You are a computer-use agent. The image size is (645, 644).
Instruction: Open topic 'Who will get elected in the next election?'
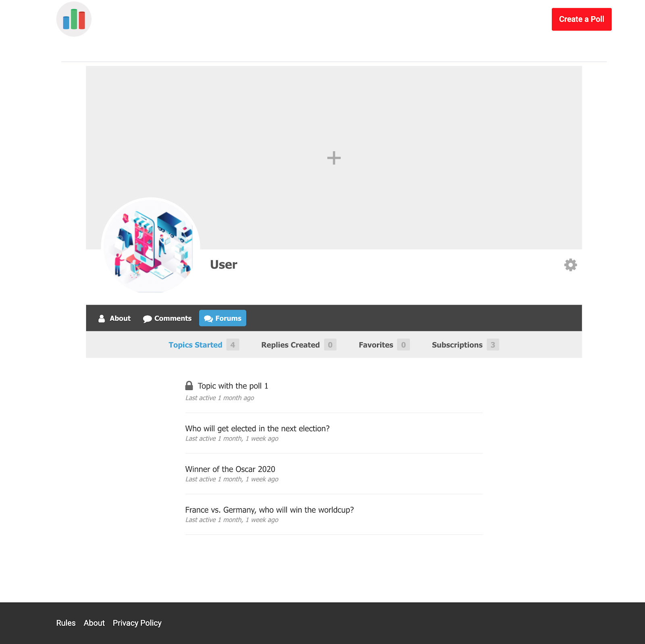pyautogui.click(x=257, y=428)
